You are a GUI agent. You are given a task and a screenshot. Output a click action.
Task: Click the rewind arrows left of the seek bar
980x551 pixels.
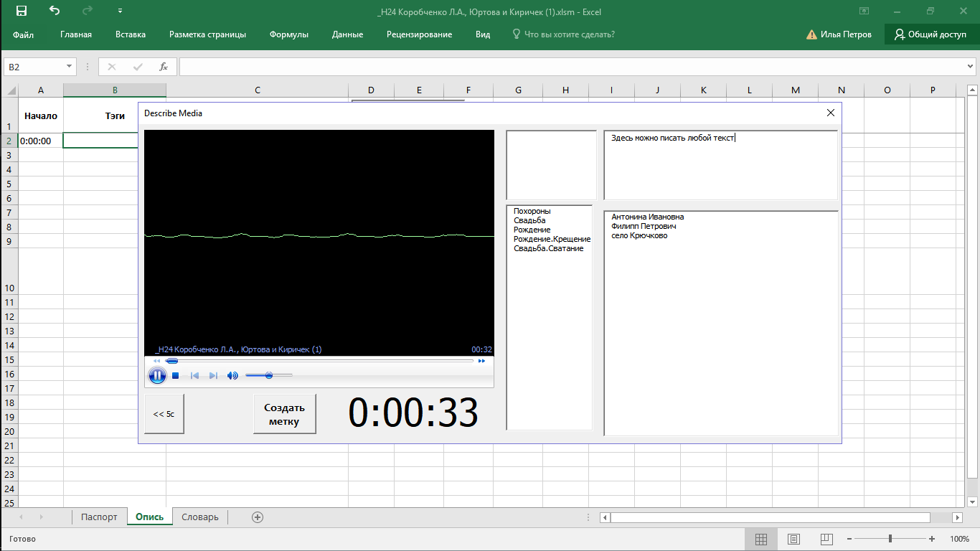point(157,361)
